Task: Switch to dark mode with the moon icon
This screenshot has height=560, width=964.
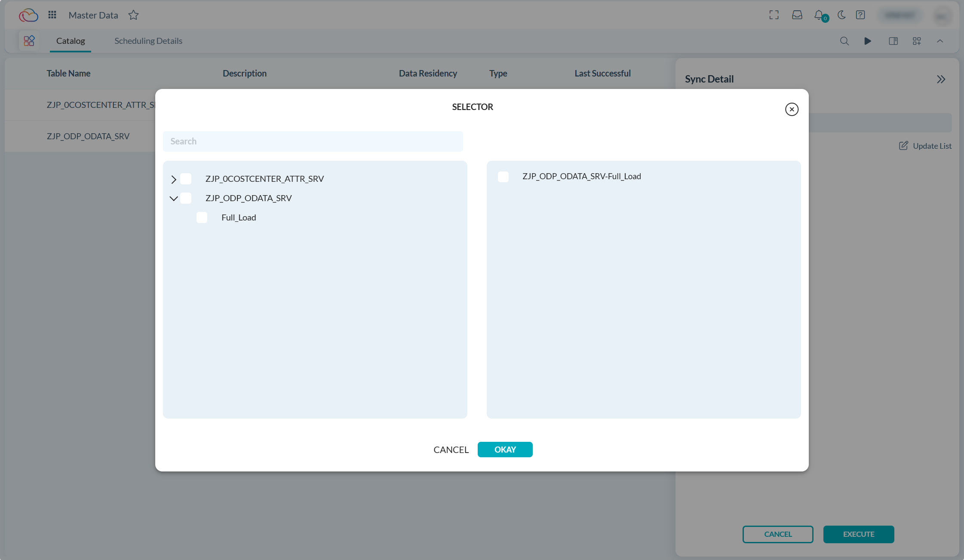Action: click(841, 15)
